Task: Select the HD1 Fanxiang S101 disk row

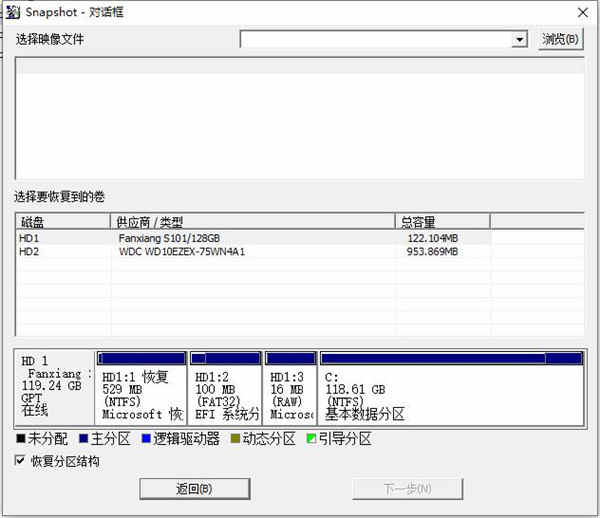Action: pos(300,238)
